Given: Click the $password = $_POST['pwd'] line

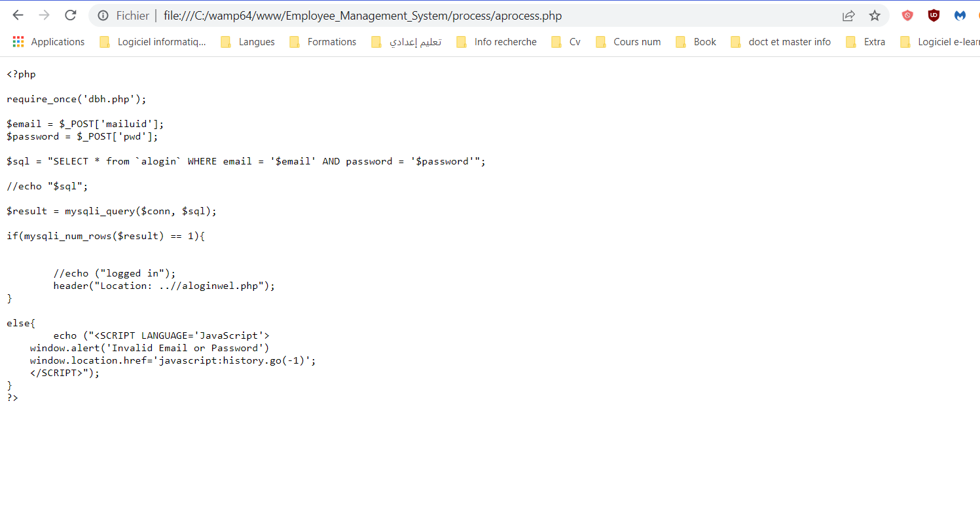Looking at the screenshot, I should [x=82, y=136].
